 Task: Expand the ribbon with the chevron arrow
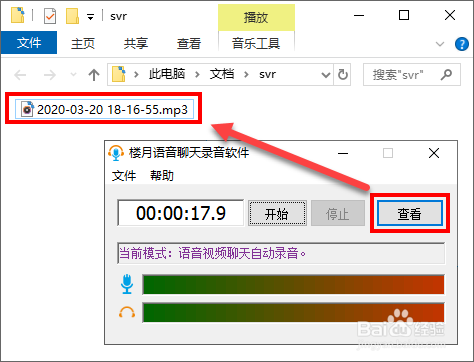[x=440, y=44]
